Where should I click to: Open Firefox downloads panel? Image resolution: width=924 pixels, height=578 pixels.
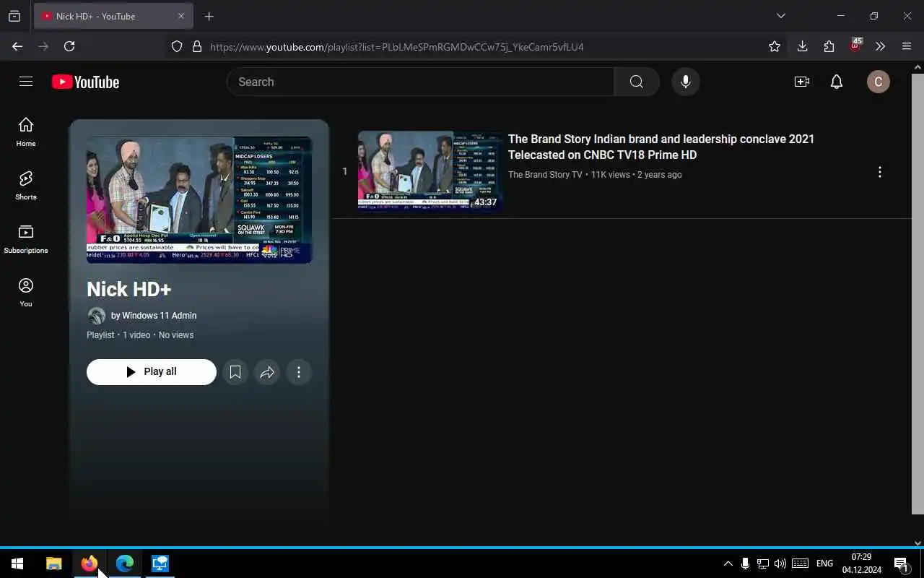(x=802, y=46)
